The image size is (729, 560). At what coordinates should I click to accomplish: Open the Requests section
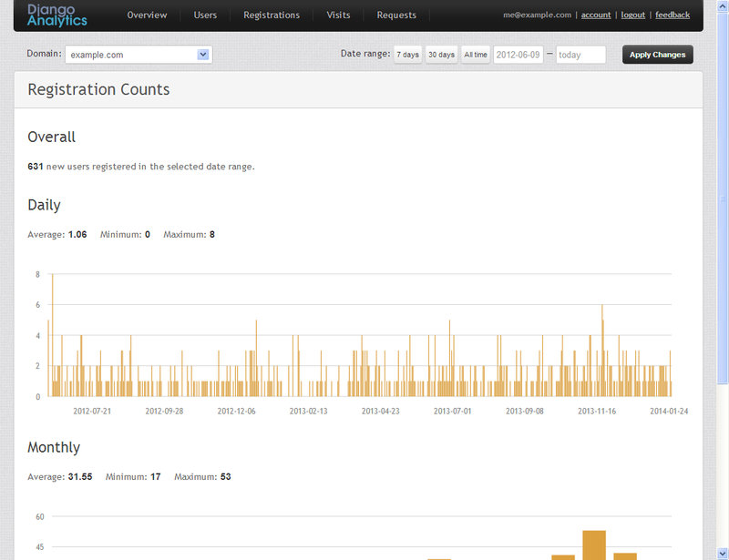(x=396, y=15)
